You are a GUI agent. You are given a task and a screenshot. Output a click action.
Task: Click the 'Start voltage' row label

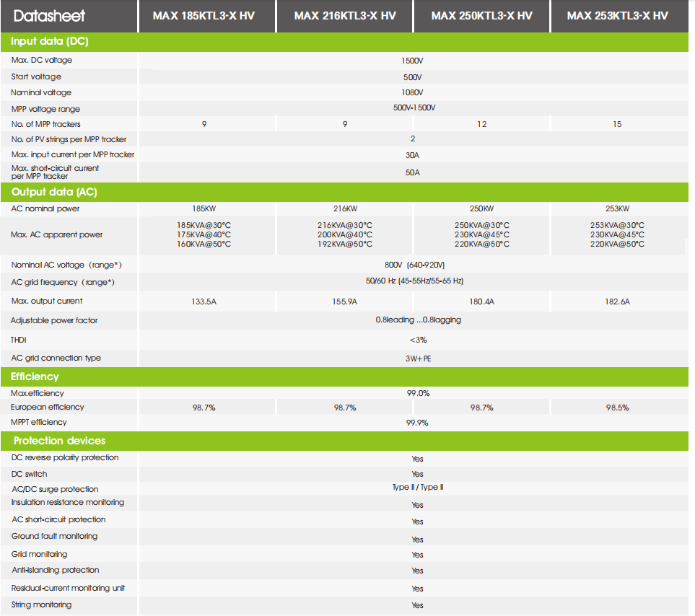point(36,76)
